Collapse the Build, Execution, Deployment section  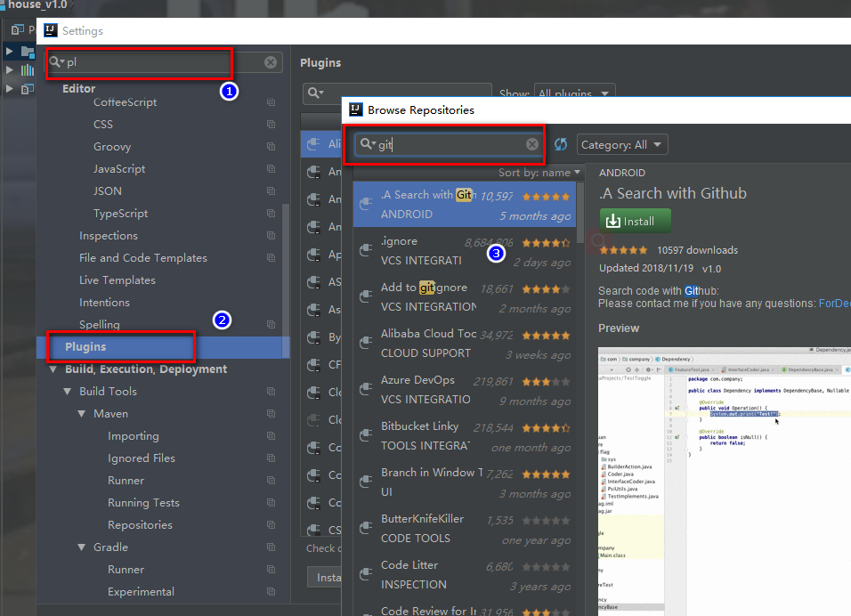tap(53, 369)
